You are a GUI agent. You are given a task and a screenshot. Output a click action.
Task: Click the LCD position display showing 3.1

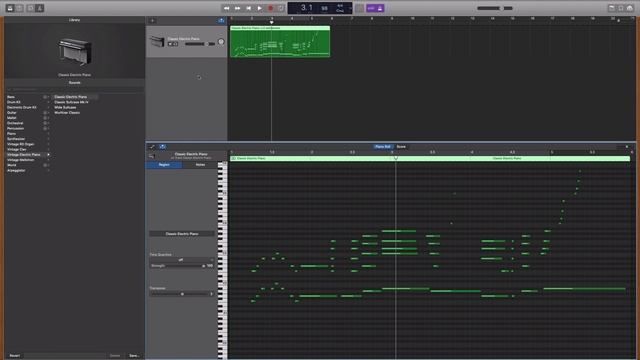[307, 8]
